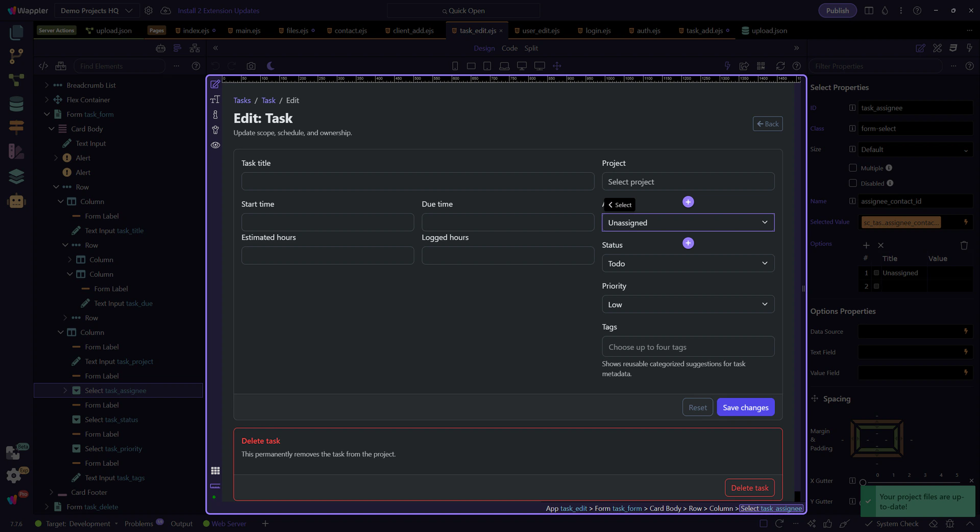The image size is (980, 532).
Task: Switch to the Code view tab
Action: click(509, 48)
